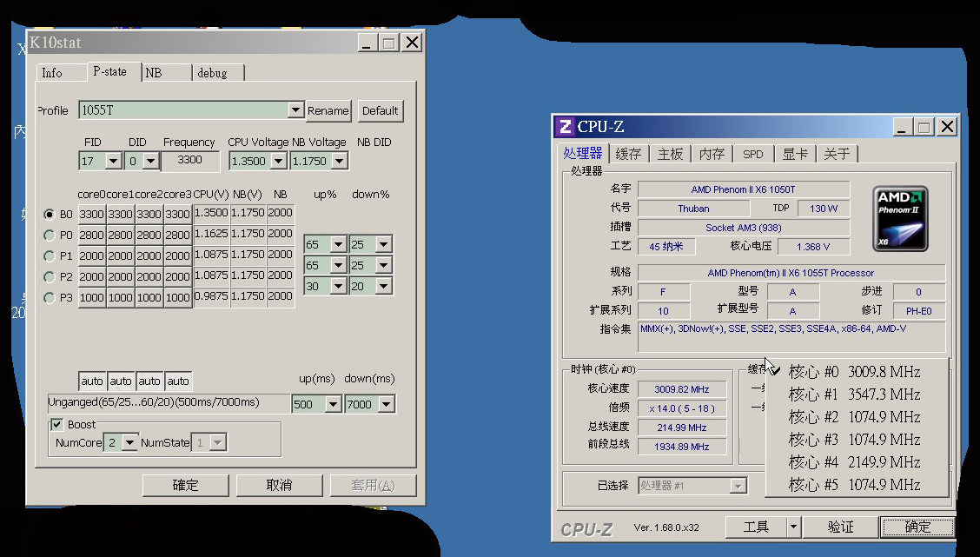
Task: Click the P3 CPU voltage 0.9875 cell
Action: pyautogui.click(x=211, y=296)
